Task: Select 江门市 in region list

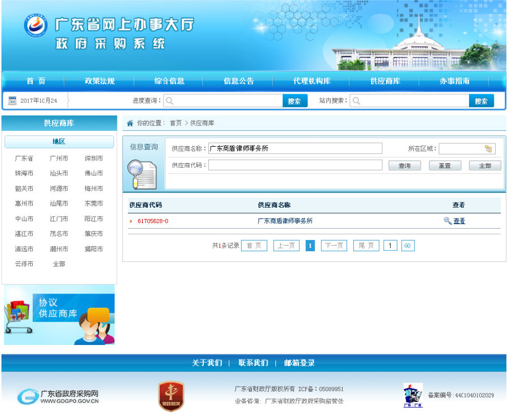Action: pyautogui.click(x=59, y=218)
